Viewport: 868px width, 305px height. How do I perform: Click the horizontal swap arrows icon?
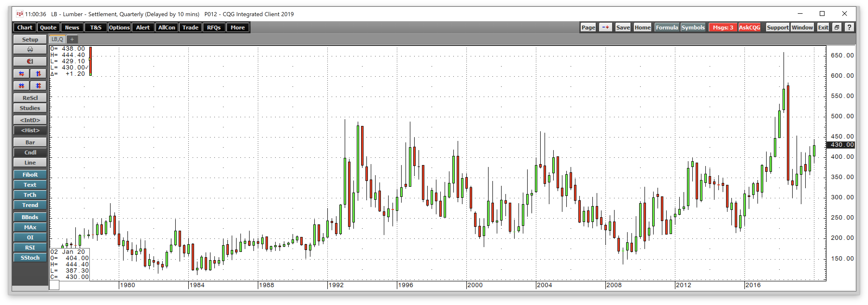21,73
